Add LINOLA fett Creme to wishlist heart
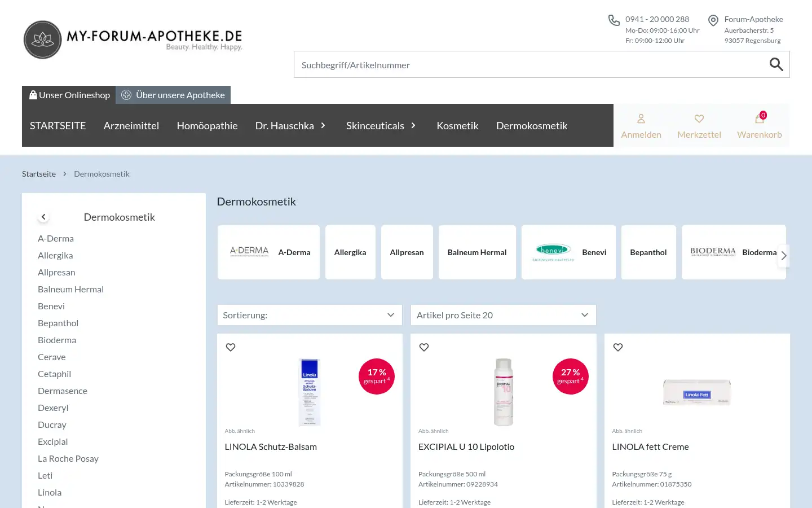 click(x=618, y=347)
